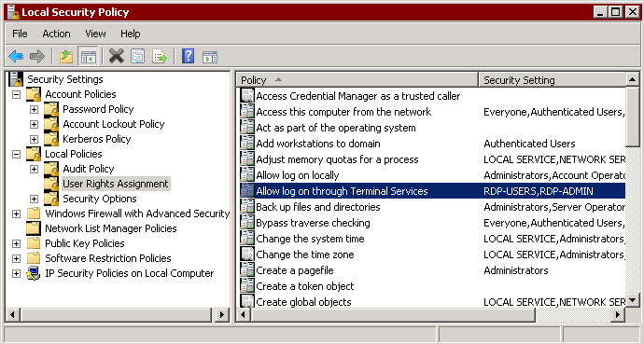Expand the Security Options node

35,199
